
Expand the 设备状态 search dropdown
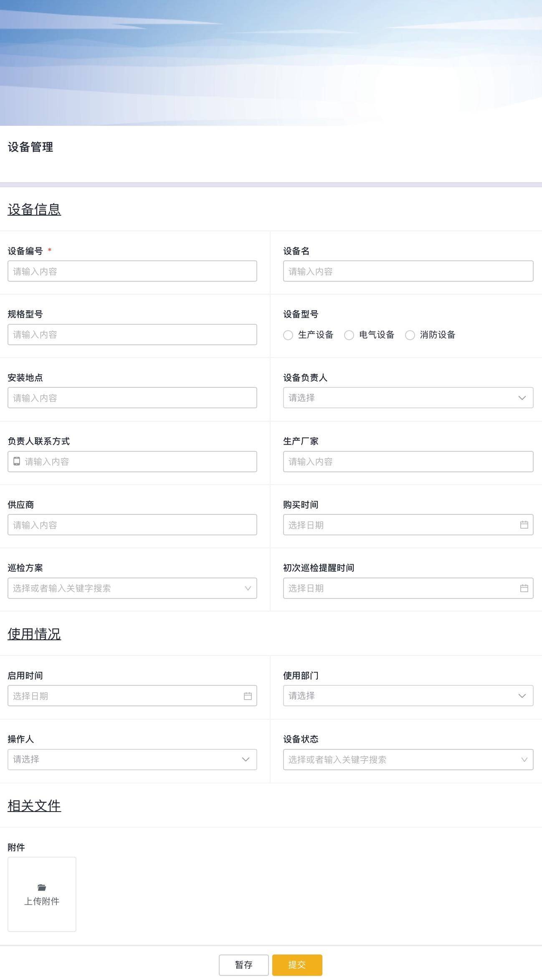408,759
